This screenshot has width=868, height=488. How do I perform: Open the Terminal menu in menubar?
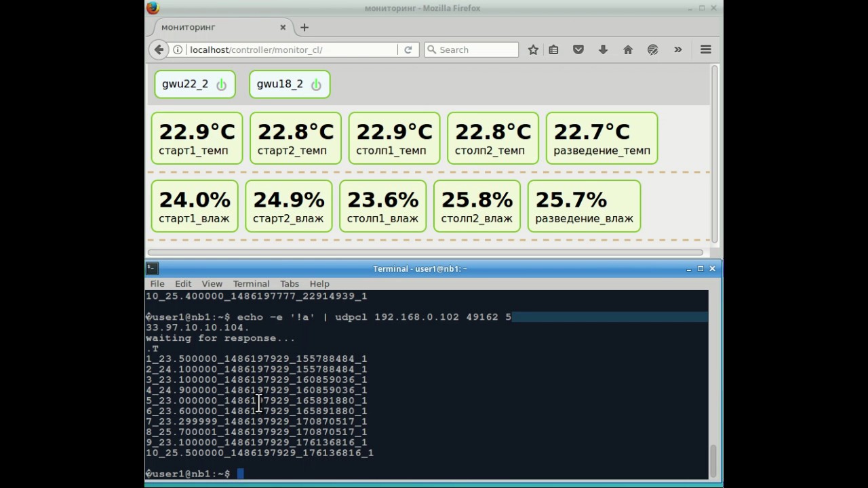click(x=251, y=283)
